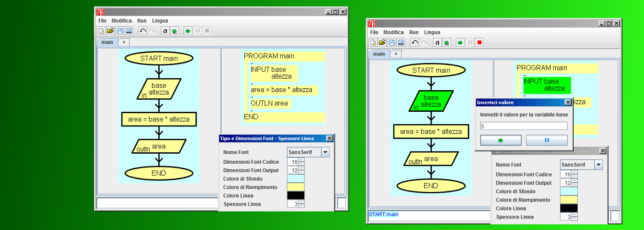Pick Colore di Sfondo swatch in left dialog
Viewport: 644px width, 230px height.
click(296, 179)
